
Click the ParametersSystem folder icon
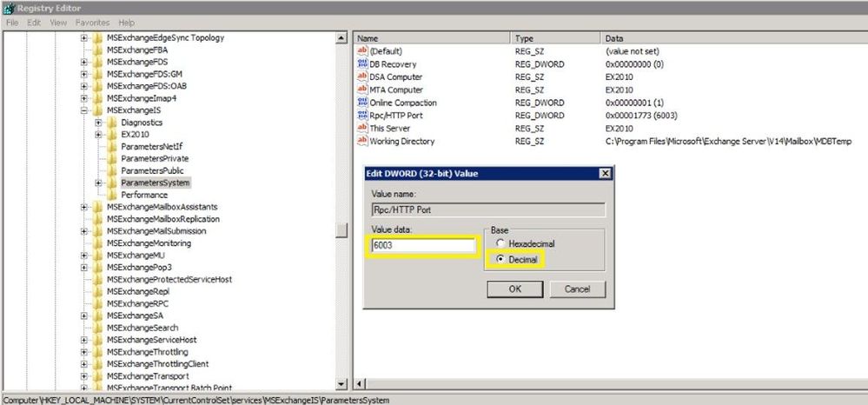coord(112,183)
